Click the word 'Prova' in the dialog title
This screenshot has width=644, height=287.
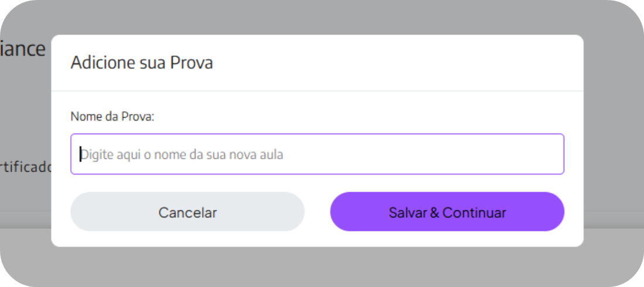tap(191, 63)
